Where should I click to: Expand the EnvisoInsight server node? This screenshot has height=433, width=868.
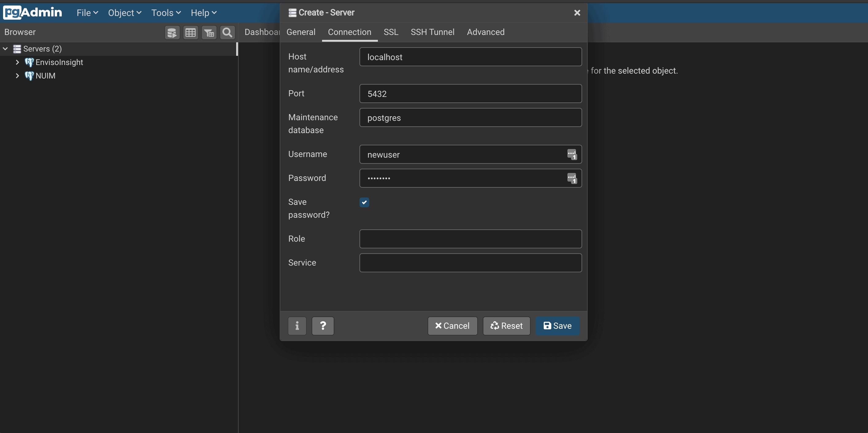click(x=17, y=62)
